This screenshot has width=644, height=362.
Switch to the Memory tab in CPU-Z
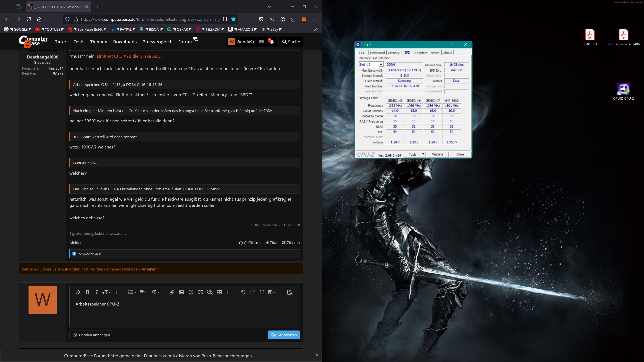[393, 53]
